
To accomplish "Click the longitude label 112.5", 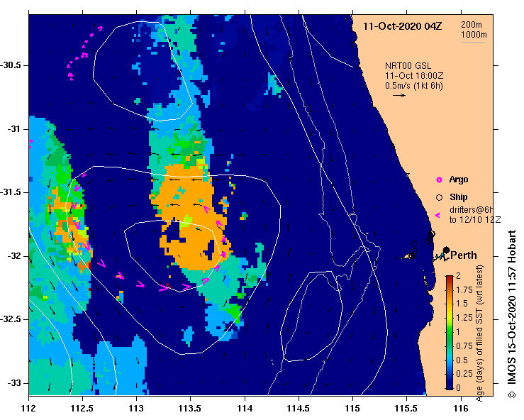I will tap(82, 408).
